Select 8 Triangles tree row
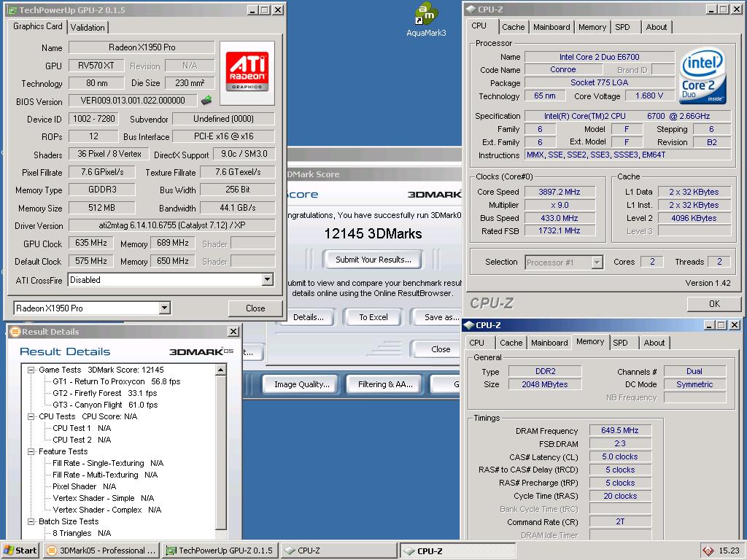This screenshot has width=747, height=560. pos(82,533)
